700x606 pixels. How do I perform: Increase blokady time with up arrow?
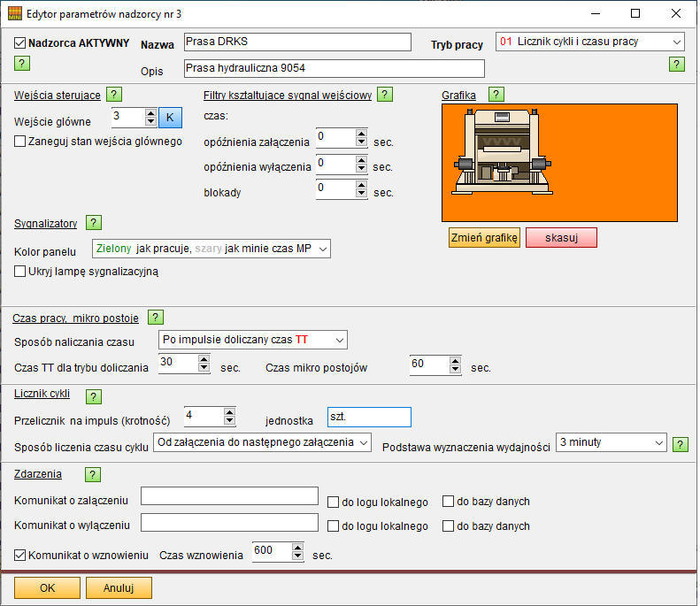point(362,184)
